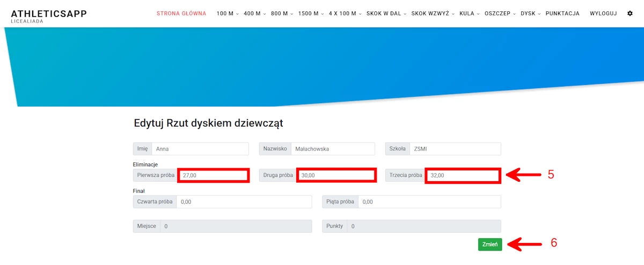
Task: Click into the Trzecia próba field
Action: click(463, 175)
